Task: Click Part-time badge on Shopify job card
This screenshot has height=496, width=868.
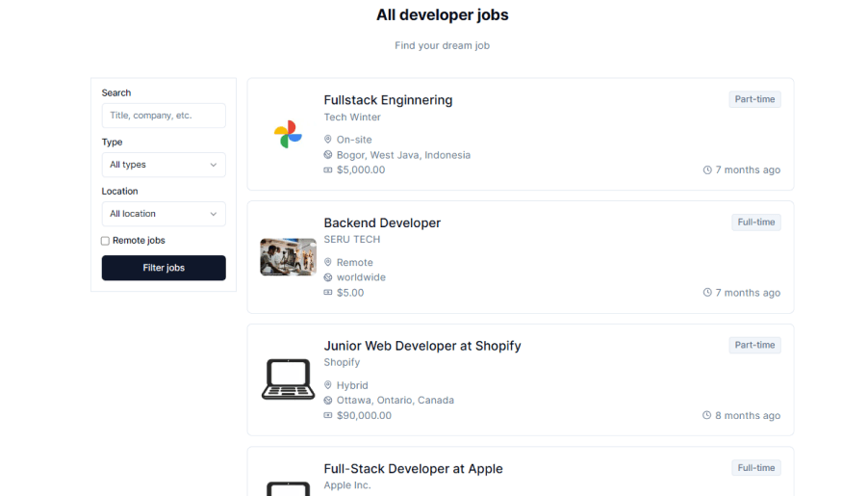Action: pyautogui.click(x=754, y=345)
